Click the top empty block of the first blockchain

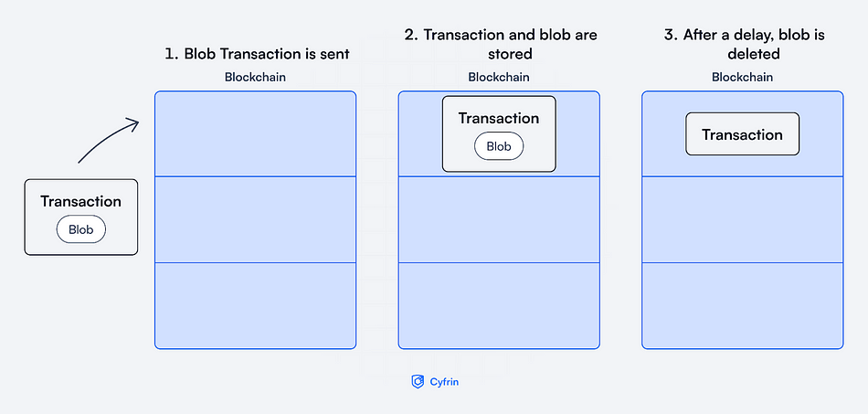coord(255,133)
